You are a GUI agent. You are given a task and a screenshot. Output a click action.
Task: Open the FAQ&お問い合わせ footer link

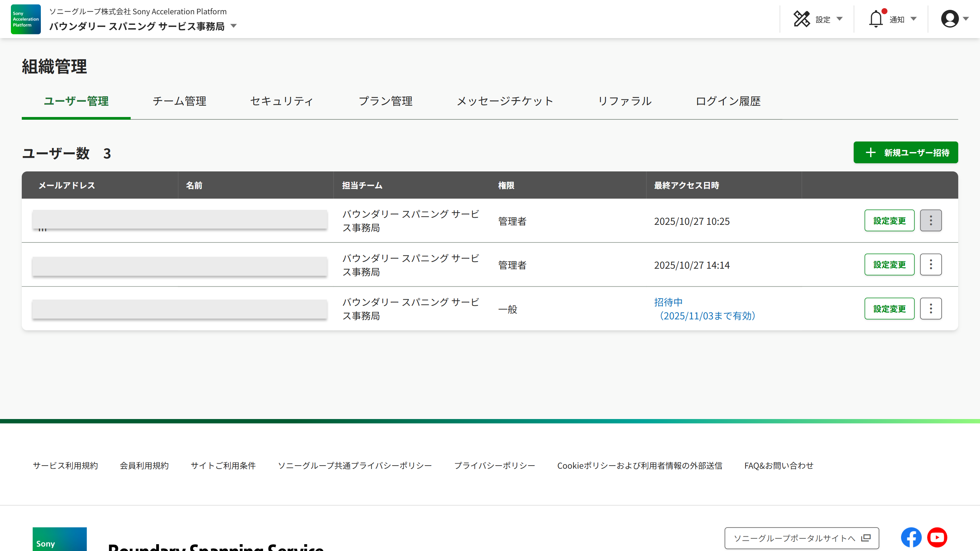pos(778,465)
